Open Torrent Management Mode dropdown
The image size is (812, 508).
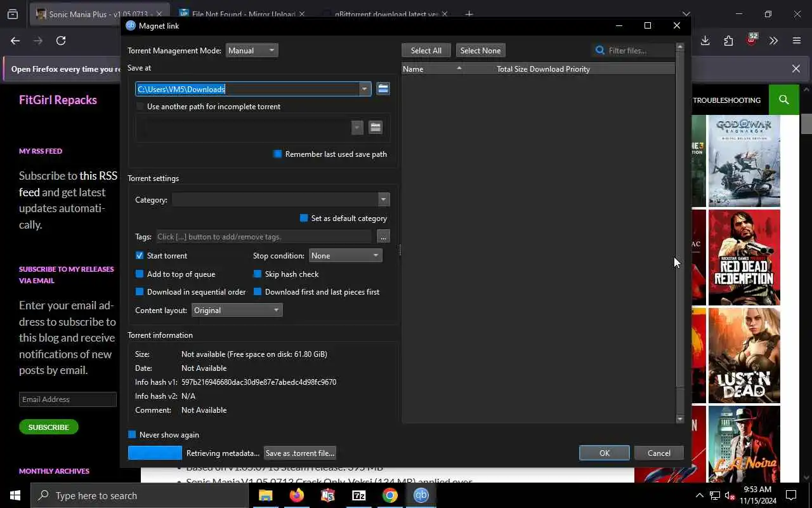tap(252, 50)
